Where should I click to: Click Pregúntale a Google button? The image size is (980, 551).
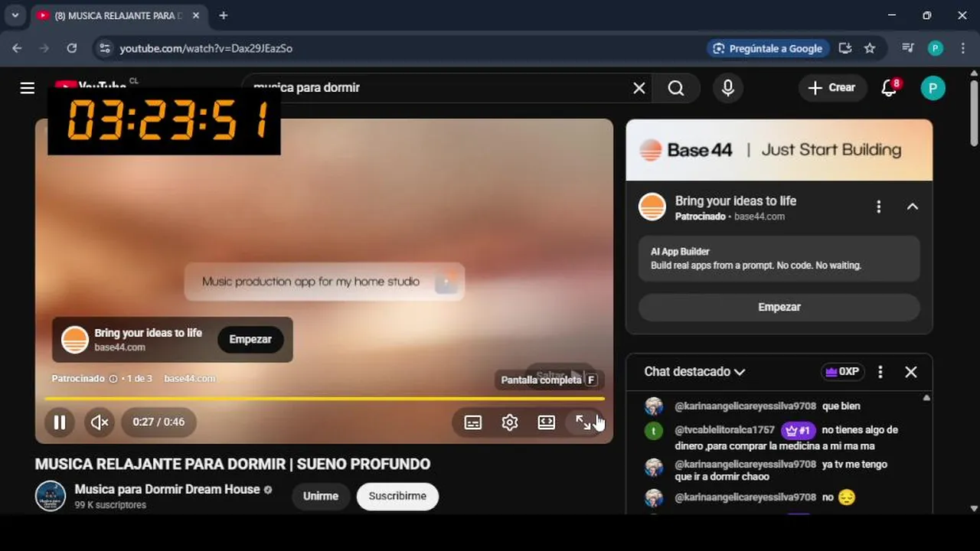(x=768, y=48)
